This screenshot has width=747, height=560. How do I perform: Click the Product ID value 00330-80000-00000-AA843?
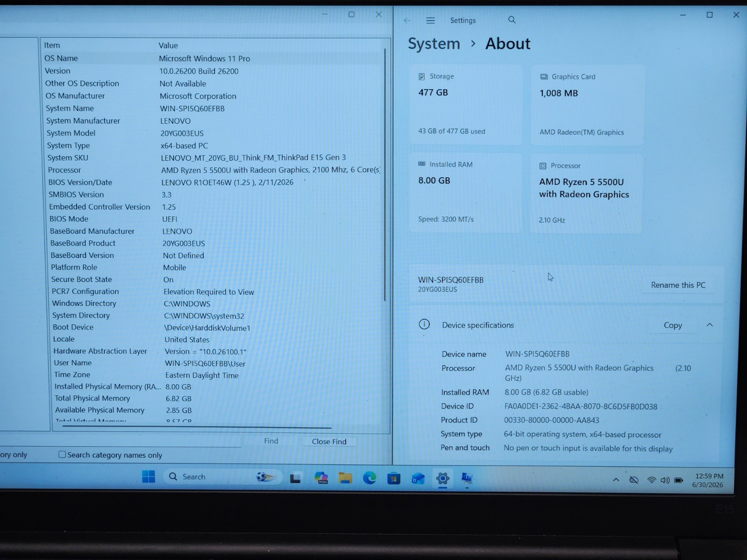551,420
